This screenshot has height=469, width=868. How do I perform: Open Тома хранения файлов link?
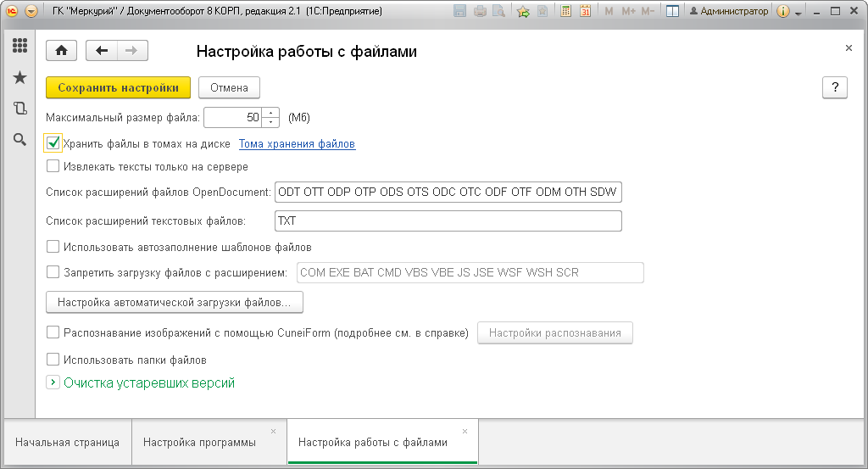pyautogui.click(x=297, y=144)
